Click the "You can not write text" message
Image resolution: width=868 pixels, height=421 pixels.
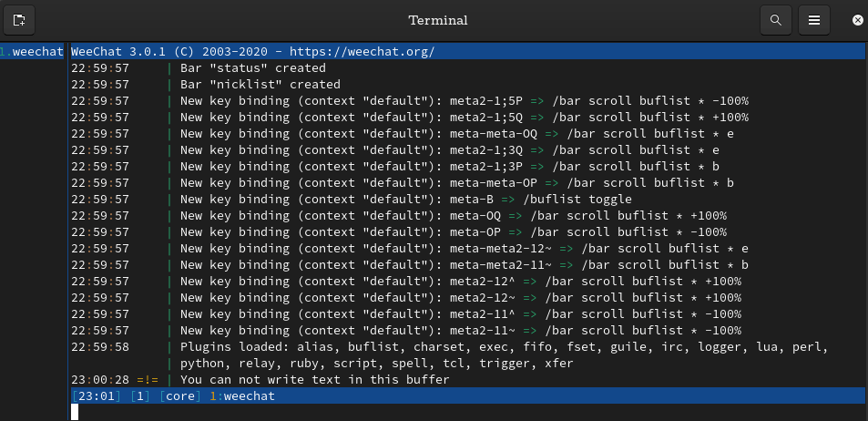pyautogui.click(x=314, y=380)
